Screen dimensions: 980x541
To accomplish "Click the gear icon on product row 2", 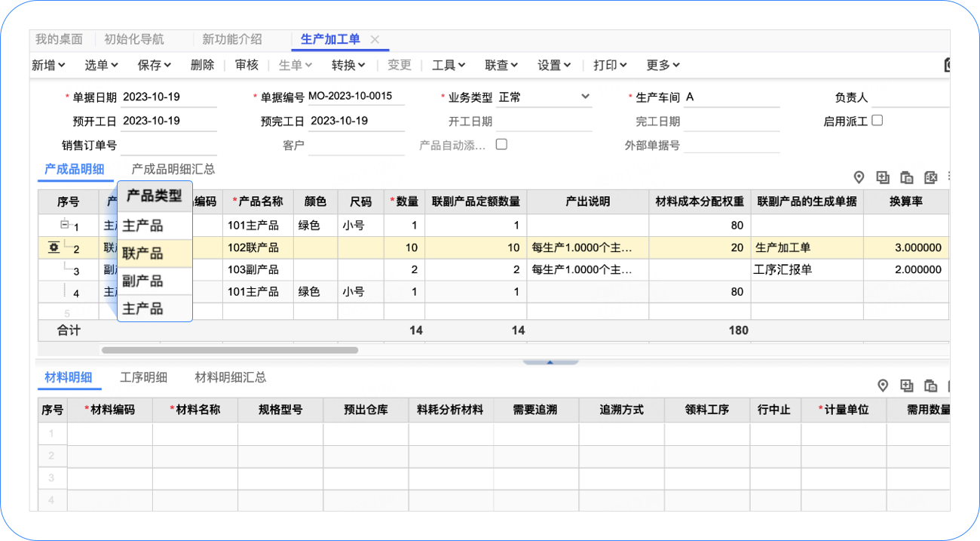I will pos(54,247).
